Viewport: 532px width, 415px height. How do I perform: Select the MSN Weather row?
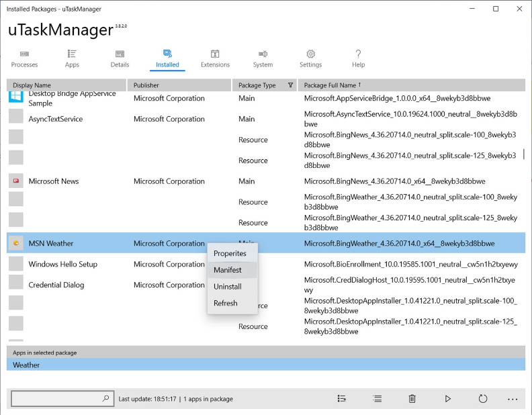click(x=266, y=243)
